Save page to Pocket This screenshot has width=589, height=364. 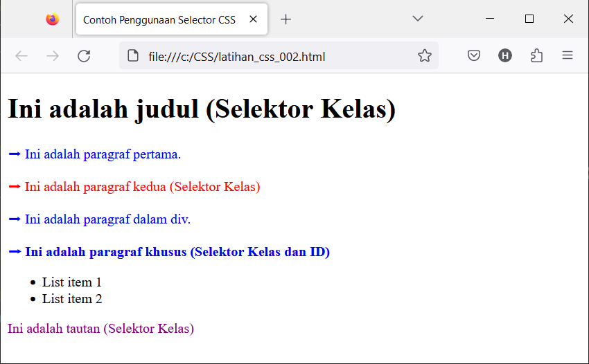(474, 56)
